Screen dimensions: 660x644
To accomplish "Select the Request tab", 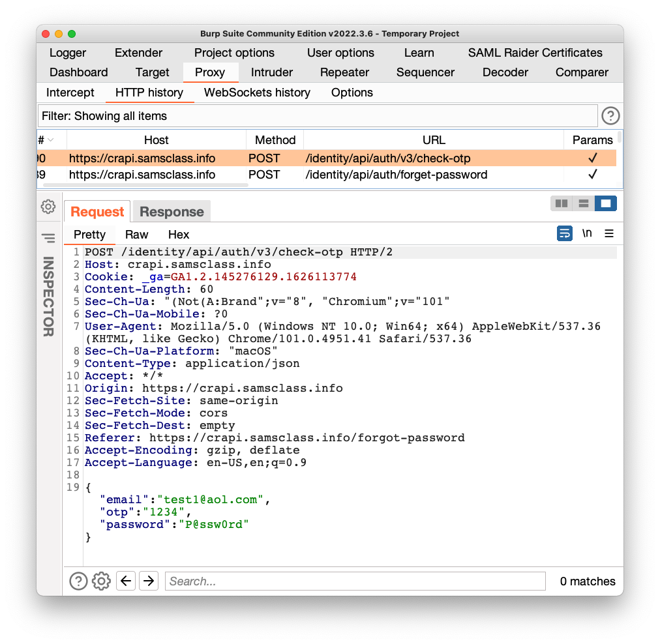I will 97,212.
